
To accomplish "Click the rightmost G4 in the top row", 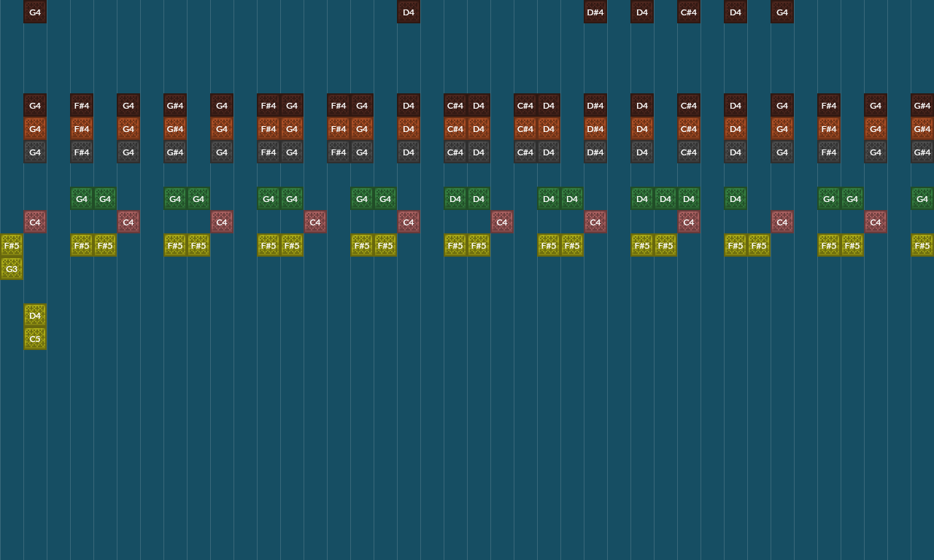I will coord(782,12).
